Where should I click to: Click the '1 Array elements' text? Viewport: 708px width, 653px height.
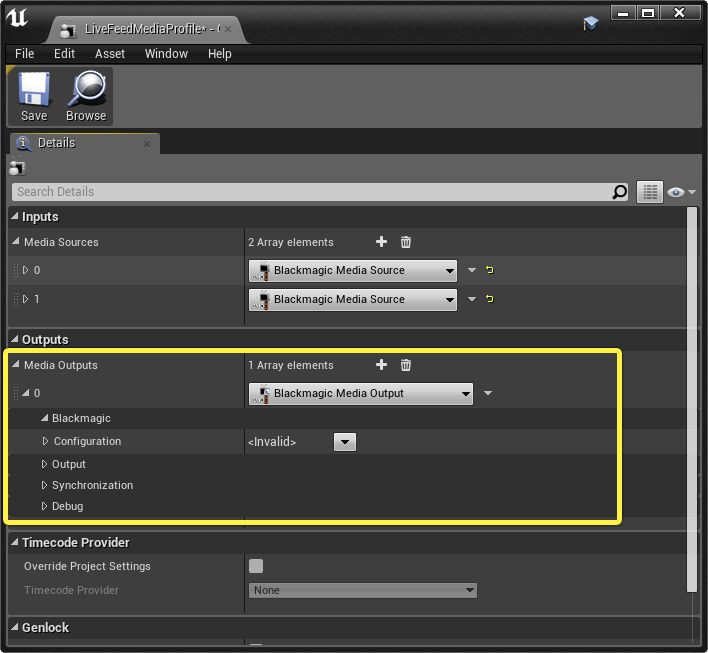click(291, 365)
